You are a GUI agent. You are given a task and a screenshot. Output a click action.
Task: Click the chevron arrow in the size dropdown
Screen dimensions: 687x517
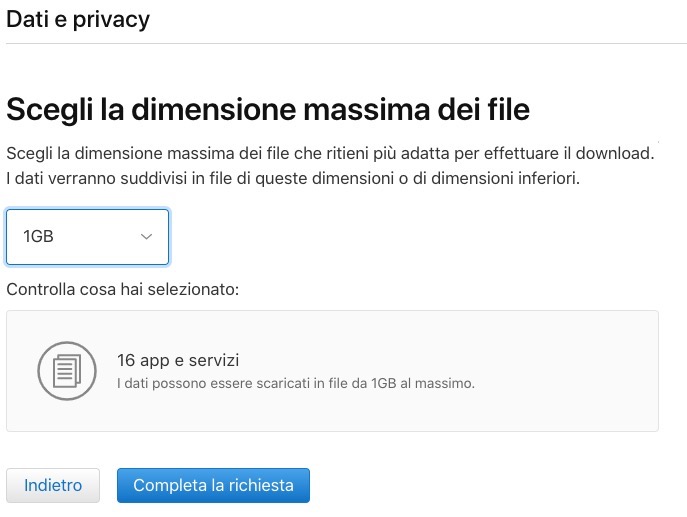[x=146, y=237]
